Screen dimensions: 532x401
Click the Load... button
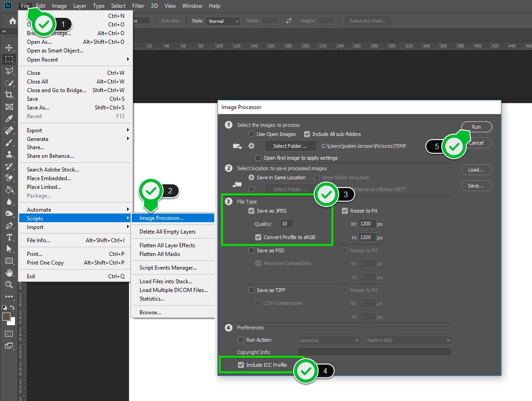[x=477, y=170]
